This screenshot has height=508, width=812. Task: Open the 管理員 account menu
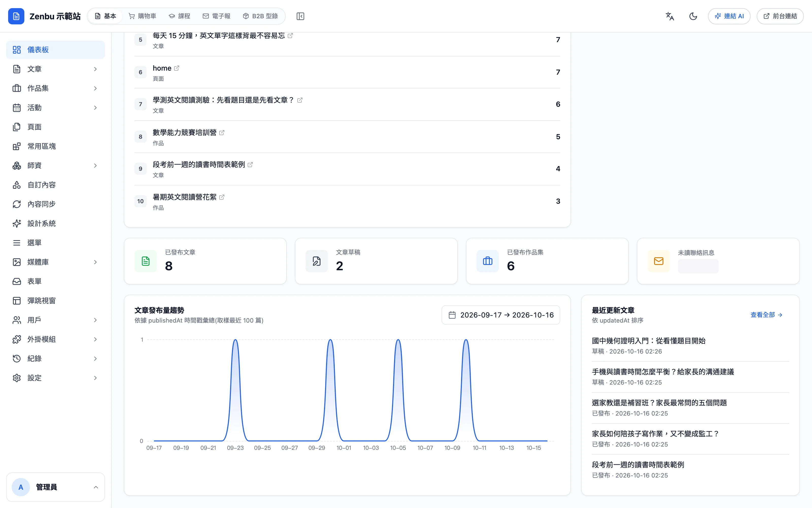55,487
